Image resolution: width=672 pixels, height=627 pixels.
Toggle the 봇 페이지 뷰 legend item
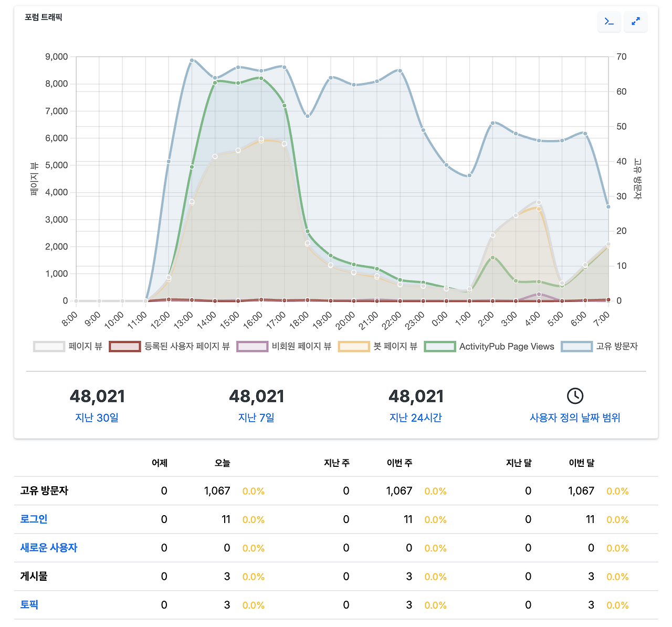point(378,347)
